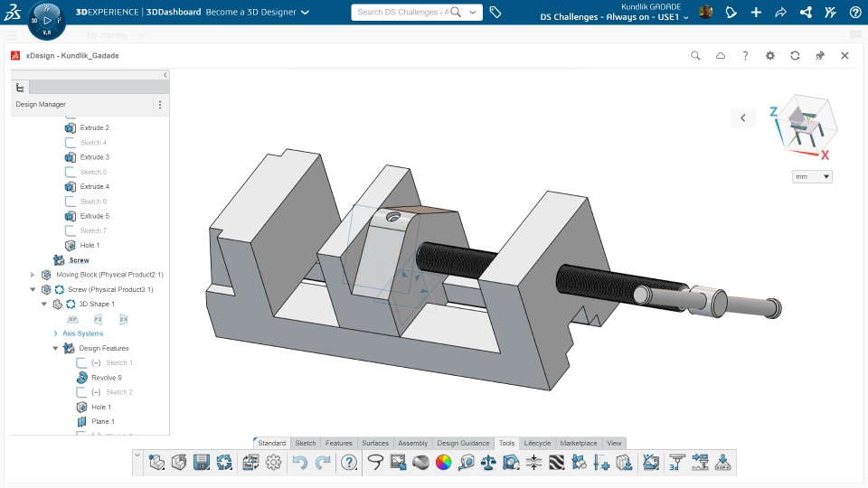Click the cloud icon in xDesign header
This screenshot has height=488, width=868.
[721, 55]
